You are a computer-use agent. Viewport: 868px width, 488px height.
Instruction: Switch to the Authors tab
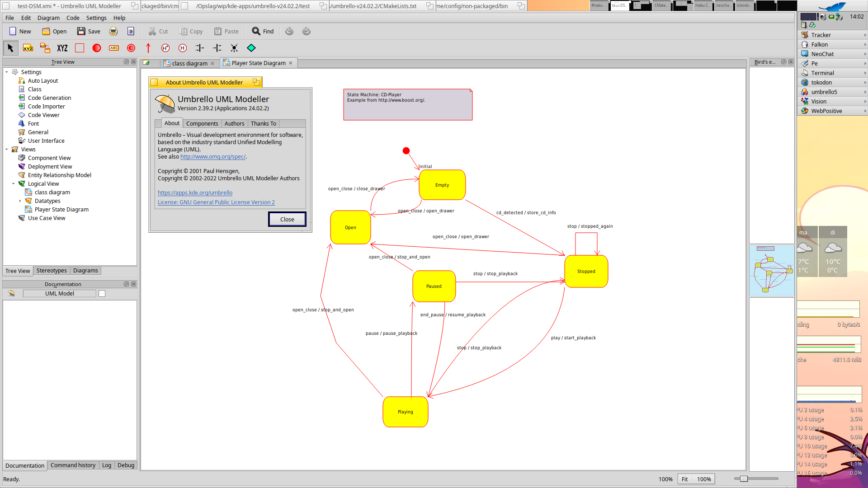pyautogui.click(x=234, y=124)
